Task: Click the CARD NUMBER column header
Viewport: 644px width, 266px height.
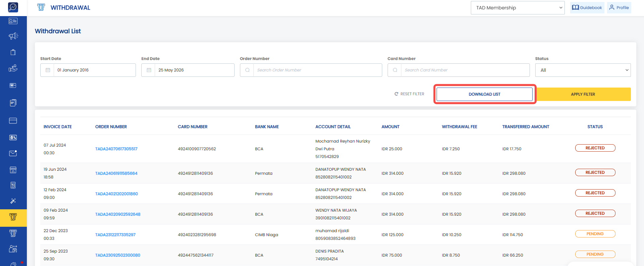Action: click(x=193, y=127)
